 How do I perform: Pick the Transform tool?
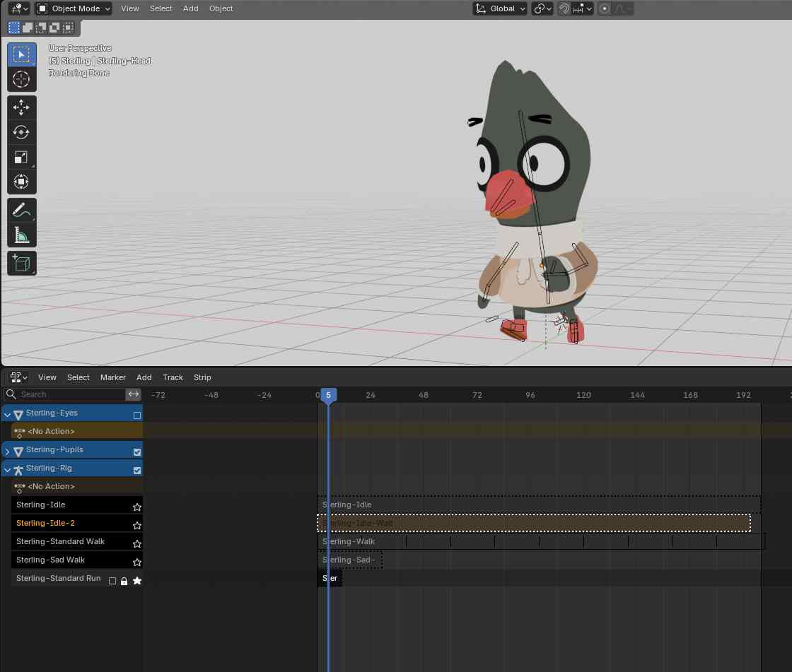[x=21, y=182]
